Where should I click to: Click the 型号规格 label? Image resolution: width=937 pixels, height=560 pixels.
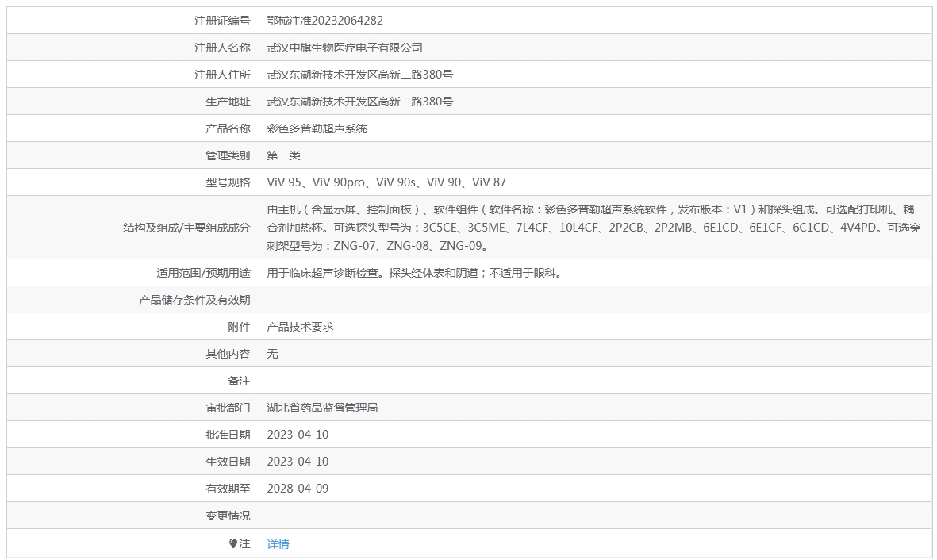(228, 182)
